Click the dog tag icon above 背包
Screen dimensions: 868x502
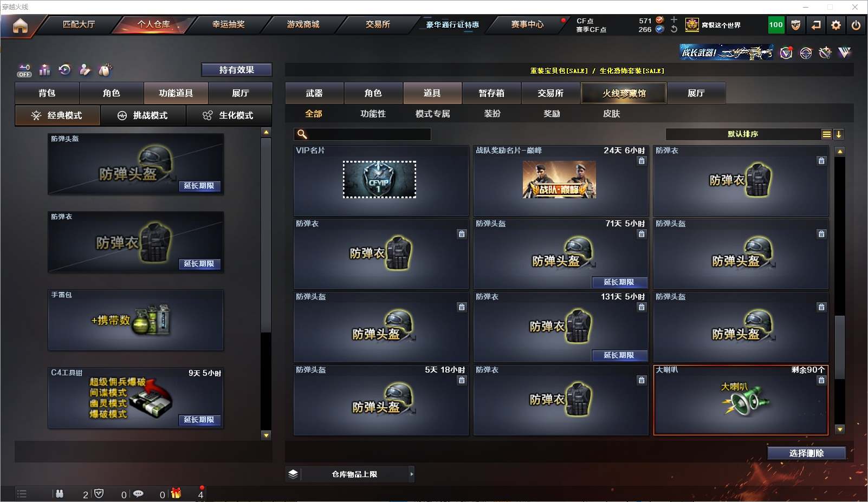[x=105, y=70]
